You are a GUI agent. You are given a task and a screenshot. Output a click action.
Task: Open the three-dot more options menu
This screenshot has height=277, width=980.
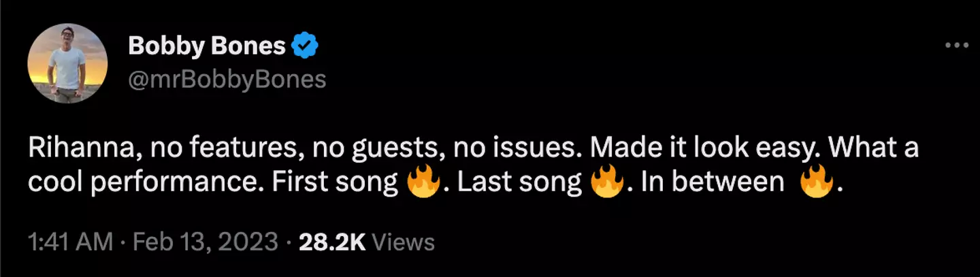pos(957,46)
